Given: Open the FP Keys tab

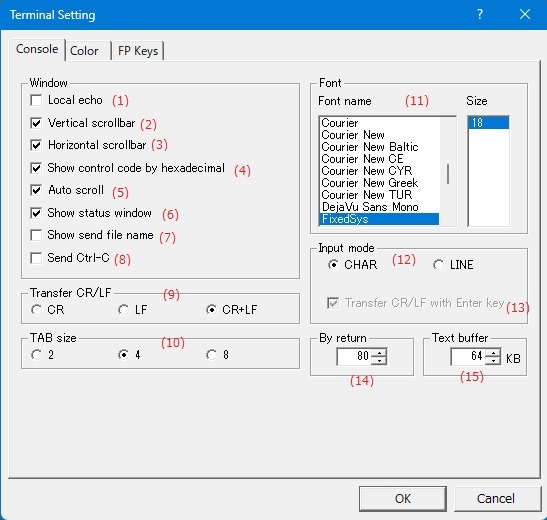Looking at the screenshot, I should pos(138,51).
